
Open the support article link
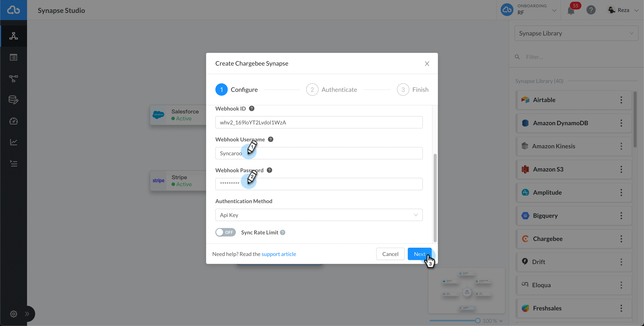click(279, 254)
